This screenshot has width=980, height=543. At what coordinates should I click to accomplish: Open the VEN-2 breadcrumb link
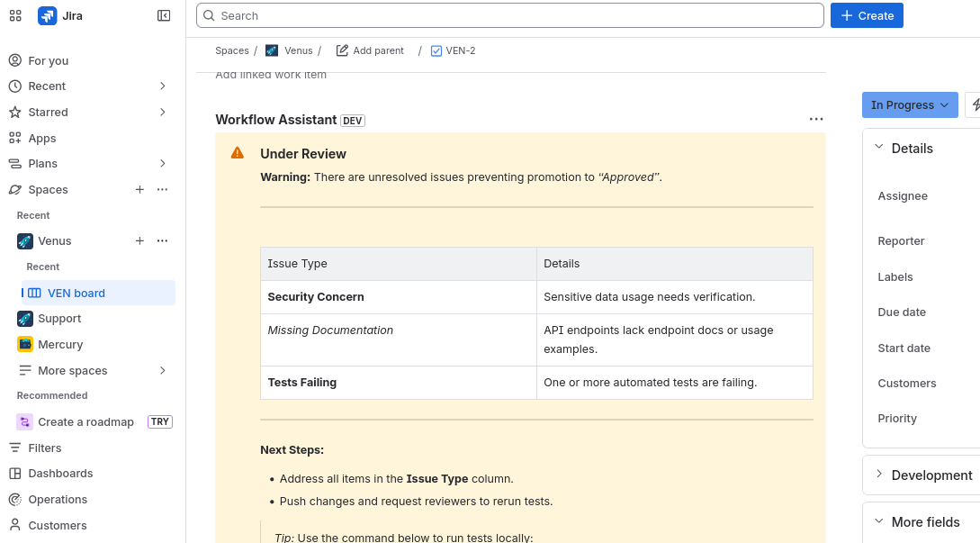[461, 50]
